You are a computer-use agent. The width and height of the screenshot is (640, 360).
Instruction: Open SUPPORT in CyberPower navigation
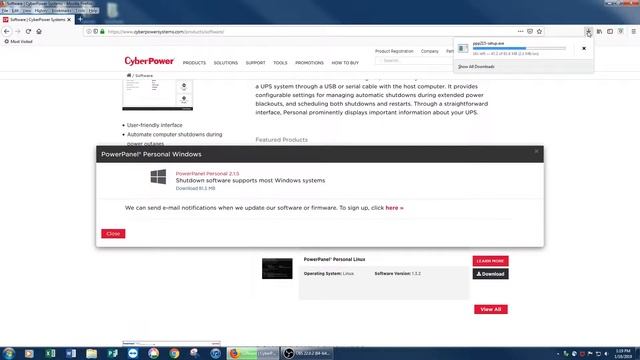click(x=256, y=63)
